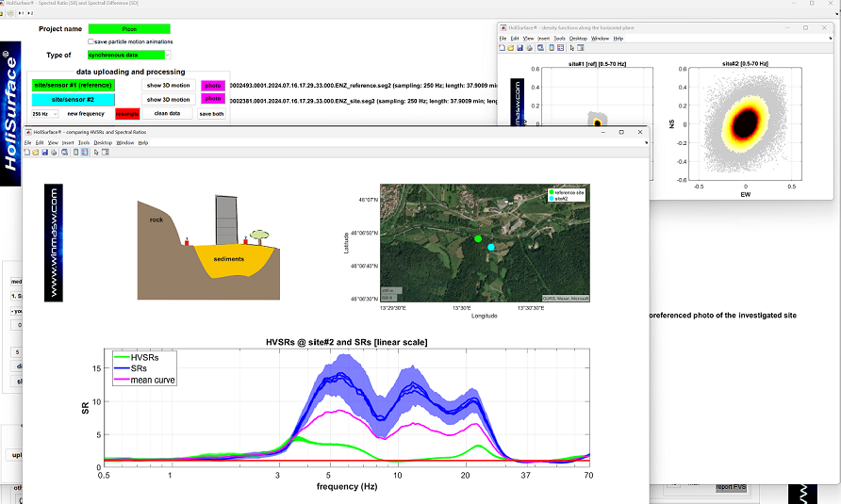
Task: Click New Figure icon in comparing HVSRs window
Action: [26, 153]
